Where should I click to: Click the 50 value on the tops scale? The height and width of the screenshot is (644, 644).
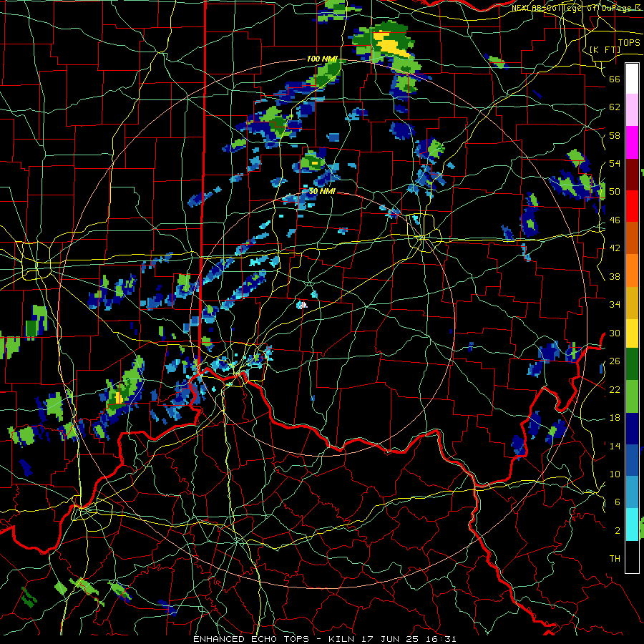click(x=615, y=191)
